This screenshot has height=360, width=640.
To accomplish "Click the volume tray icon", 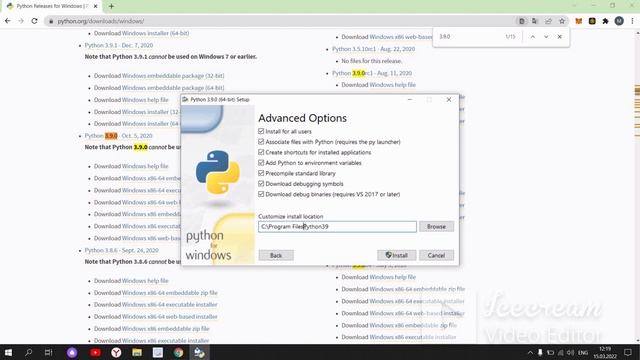I will (x=570, y=353).
